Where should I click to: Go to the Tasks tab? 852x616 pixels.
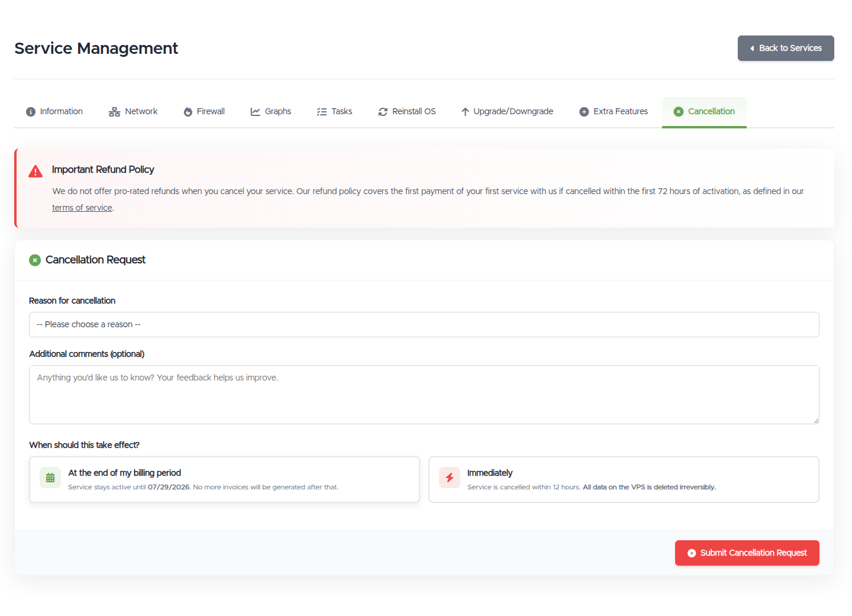click(335, 112)
